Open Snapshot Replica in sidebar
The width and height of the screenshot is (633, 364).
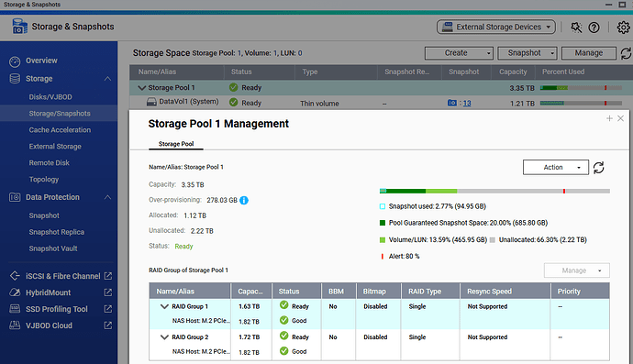coord(57,232)
